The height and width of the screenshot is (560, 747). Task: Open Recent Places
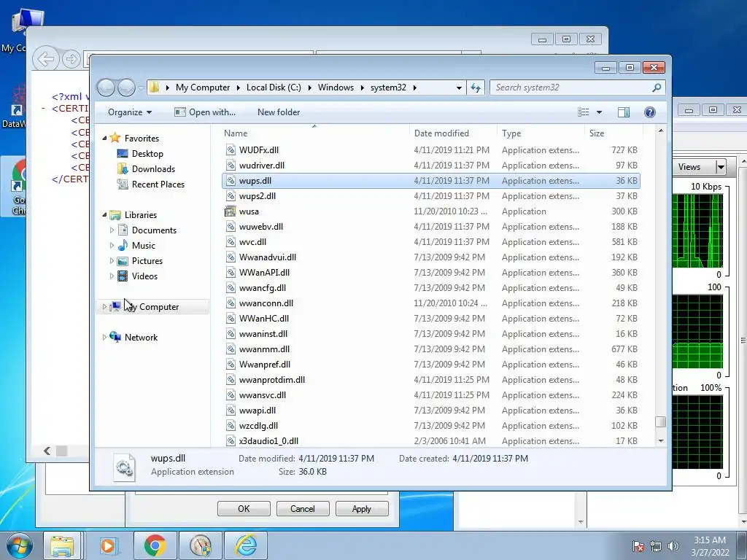(x=158, y=184)
